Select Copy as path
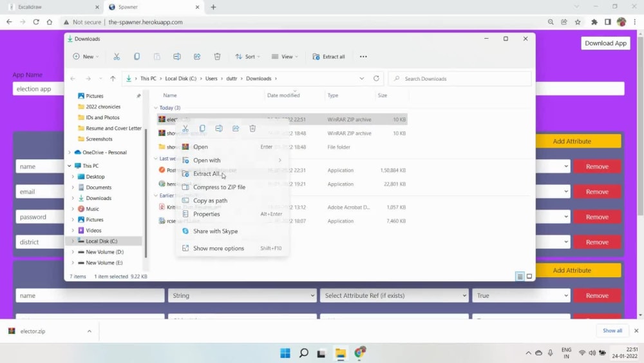The image size is (644, 363). (x=232, y=201)
